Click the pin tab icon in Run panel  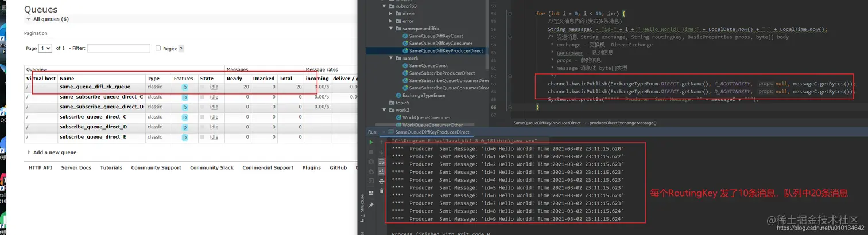point(371,205)
